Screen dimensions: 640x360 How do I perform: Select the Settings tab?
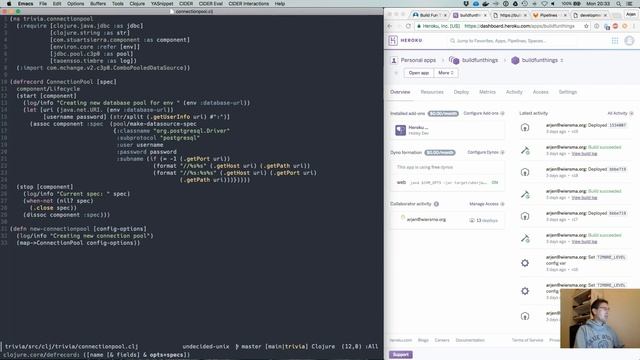568,92
